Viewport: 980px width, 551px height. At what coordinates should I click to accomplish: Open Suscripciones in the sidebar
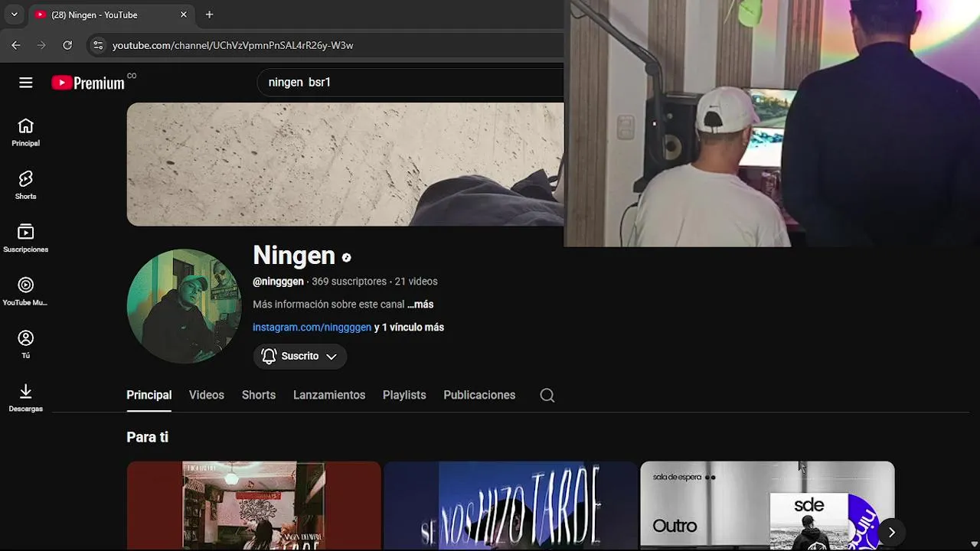tap(25, 238)
